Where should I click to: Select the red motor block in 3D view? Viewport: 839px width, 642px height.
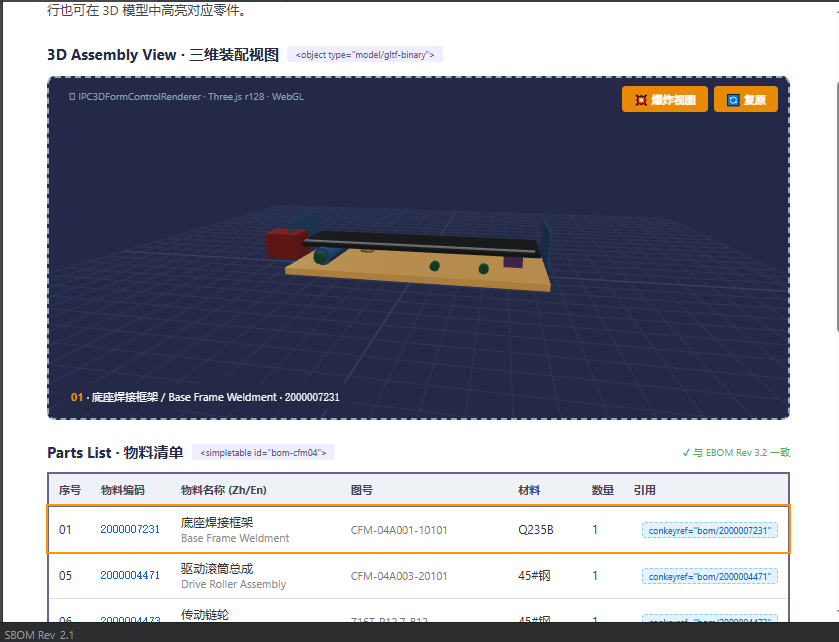pyautogui.click(x=285, y=244)
